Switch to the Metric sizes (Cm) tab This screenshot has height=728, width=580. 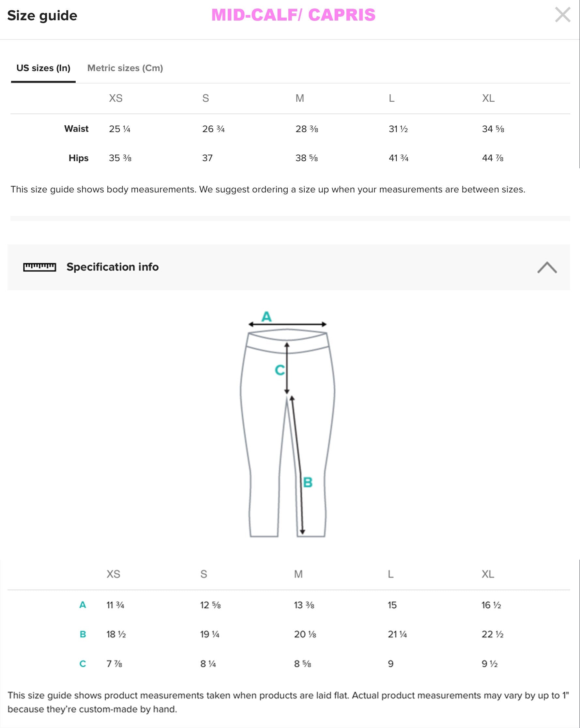(x=125, y=68)
